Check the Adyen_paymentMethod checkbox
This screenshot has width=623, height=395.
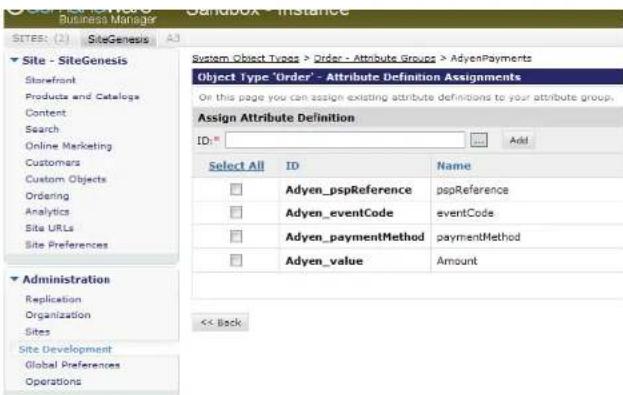click(x=236, y=236)
